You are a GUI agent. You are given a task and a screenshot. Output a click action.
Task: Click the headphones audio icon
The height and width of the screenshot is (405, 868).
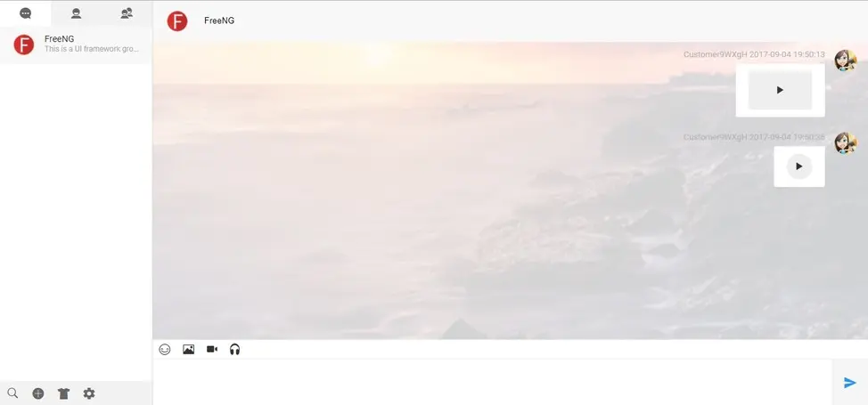tap(234, 349)
